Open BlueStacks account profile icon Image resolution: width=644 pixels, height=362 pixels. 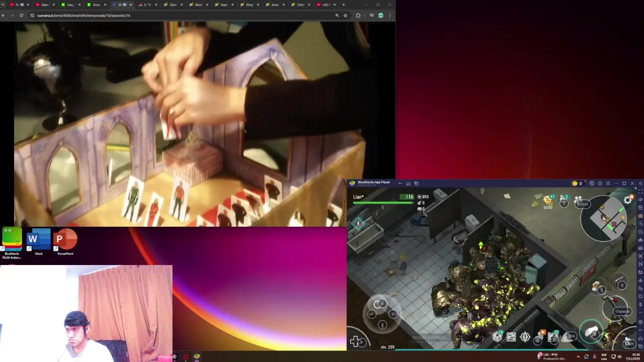point(592,184)
